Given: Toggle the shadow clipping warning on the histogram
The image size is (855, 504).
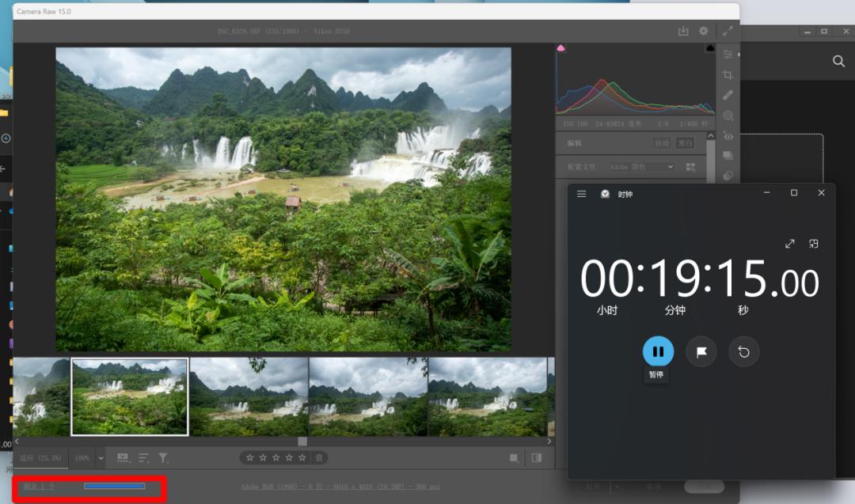Looking at the screenshot, I should 560,47.
